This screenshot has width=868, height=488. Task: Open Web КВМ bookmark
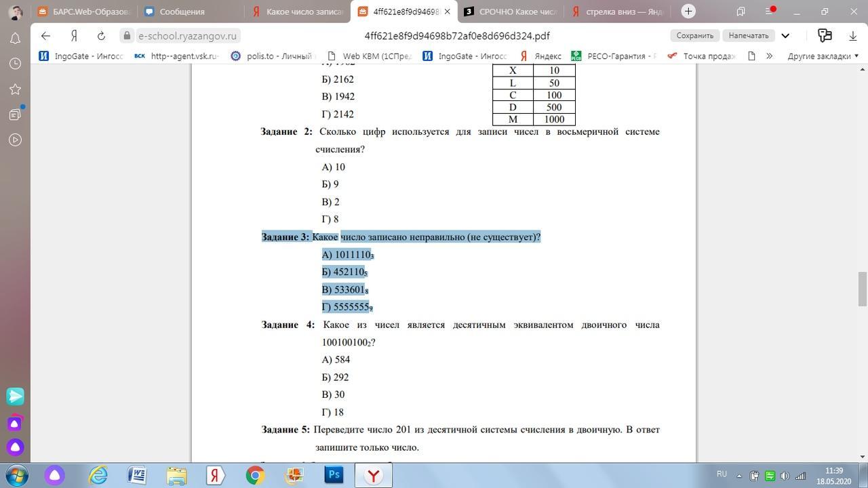370,56
